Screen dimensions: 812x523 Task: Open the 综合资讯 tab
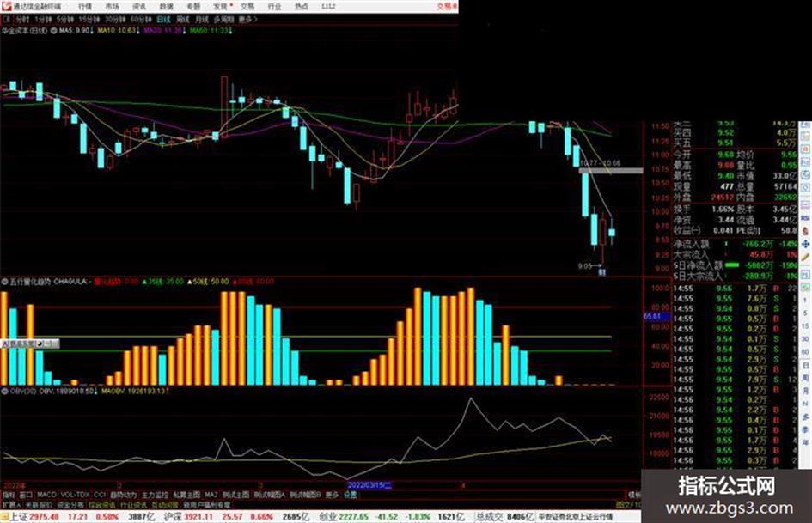(102, 504)
